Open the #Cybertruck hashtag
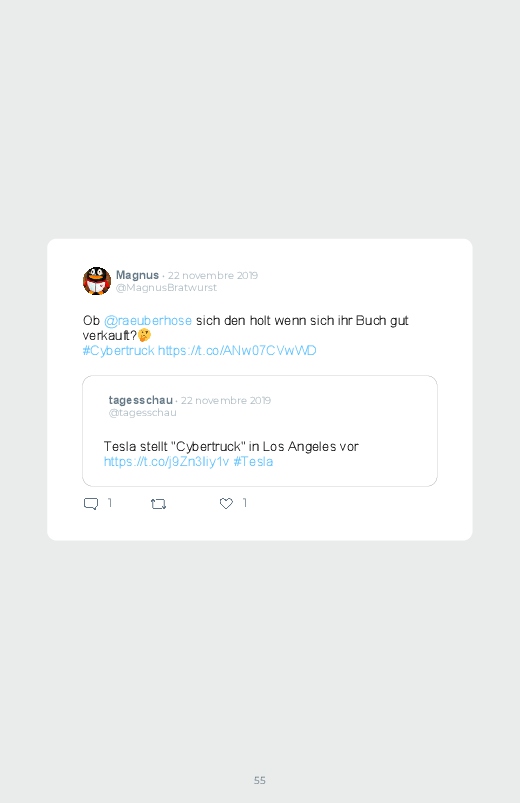520x803 pixels. pos(118,350)
